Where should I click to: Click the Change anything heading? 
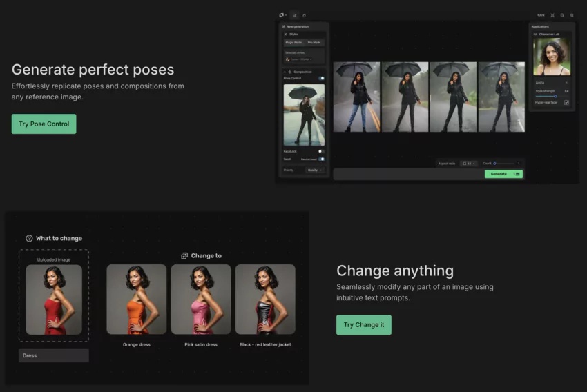click(x=395, y=271)
